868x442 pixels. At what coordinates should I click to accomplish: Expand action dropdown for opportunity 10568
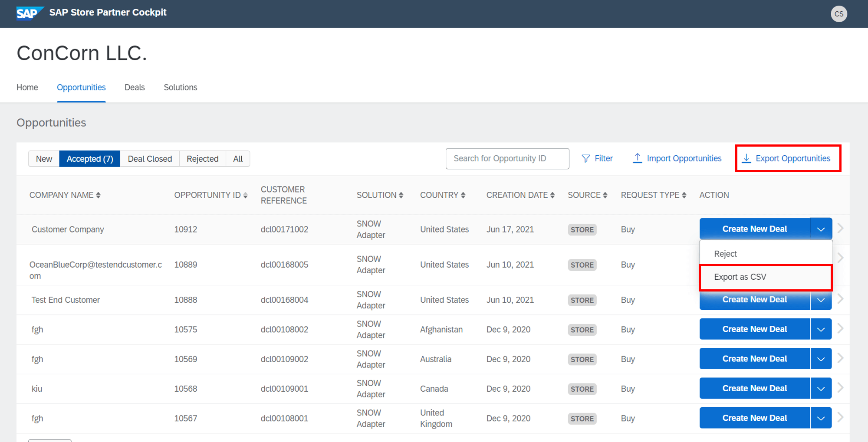(821, 388)
